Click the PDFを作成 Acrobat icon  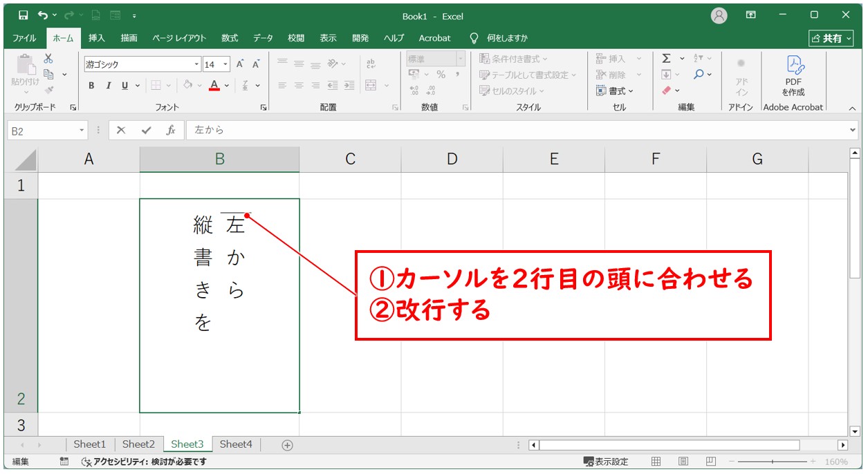793,76
